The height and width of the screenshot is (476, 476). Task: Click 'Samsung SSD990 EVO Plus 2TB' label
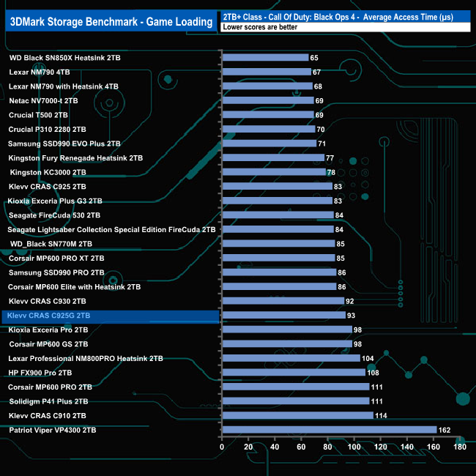tap(64, 144)
